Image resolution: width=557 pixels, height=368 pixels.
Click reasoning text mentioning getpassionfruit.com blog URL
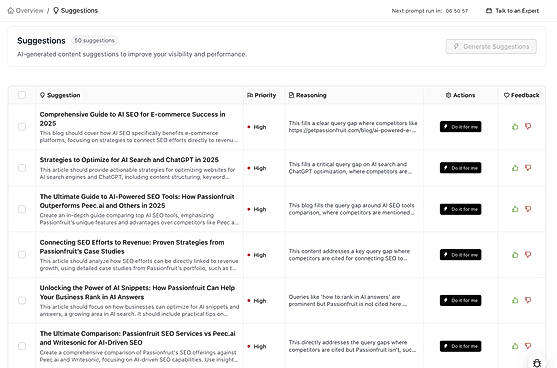pos(353,127)
